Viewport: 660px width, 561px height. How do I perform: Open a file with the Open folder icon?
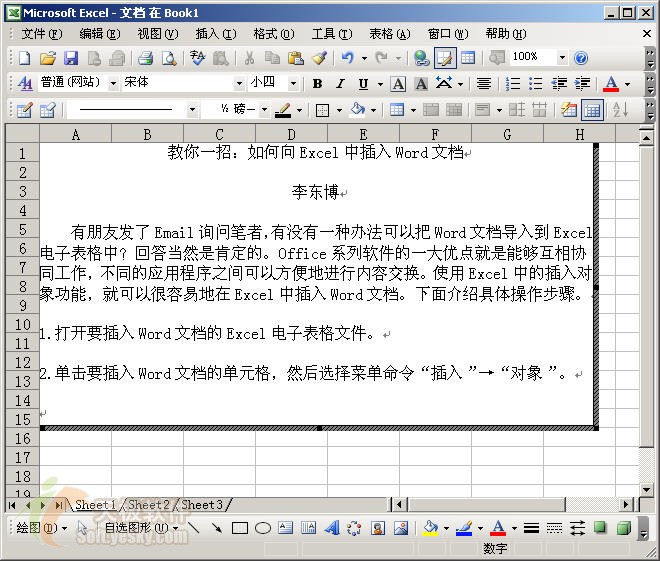[x=48, y=58]
